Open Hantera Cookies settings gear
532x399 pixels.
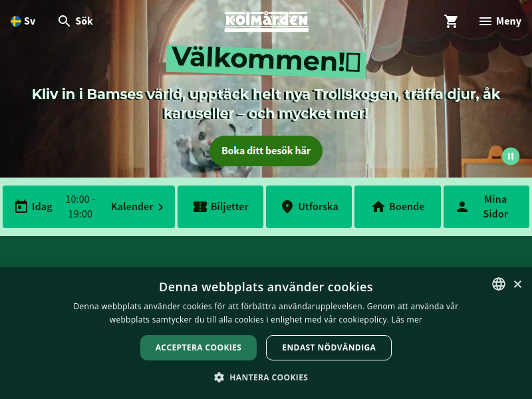[261, 377]
